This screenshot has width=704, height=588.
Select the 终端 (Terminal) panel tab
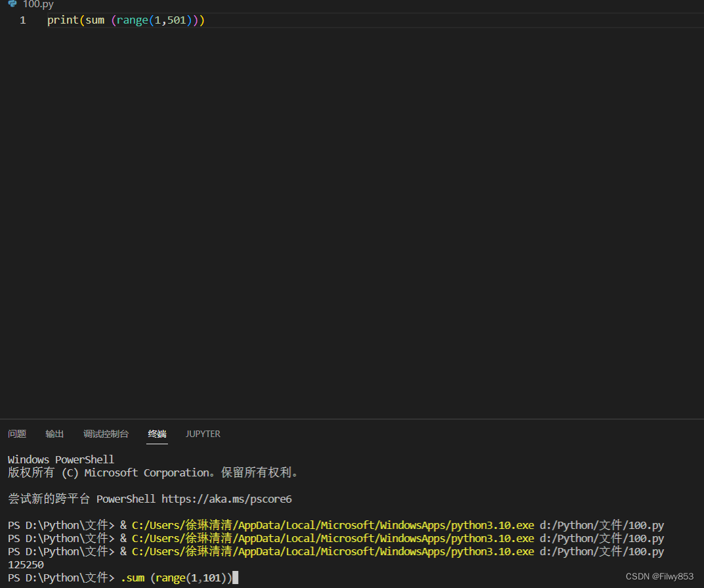(x=157, y=434)
